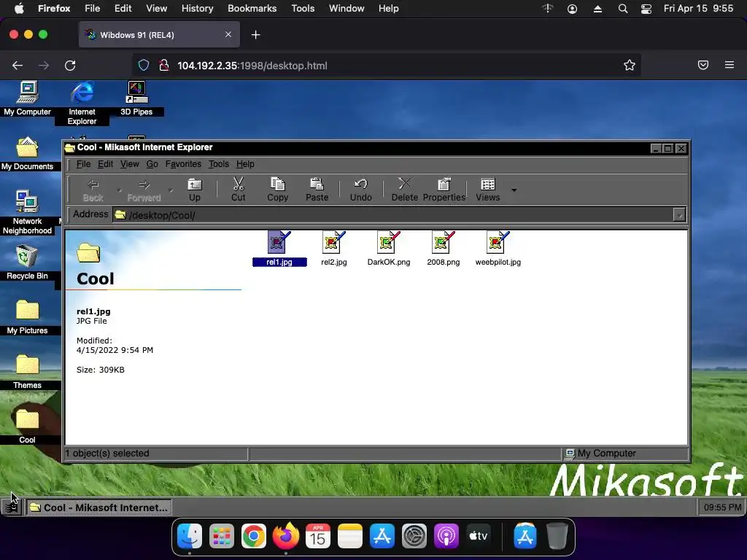Open Spotlight search in the menu bar

point(623,9)
